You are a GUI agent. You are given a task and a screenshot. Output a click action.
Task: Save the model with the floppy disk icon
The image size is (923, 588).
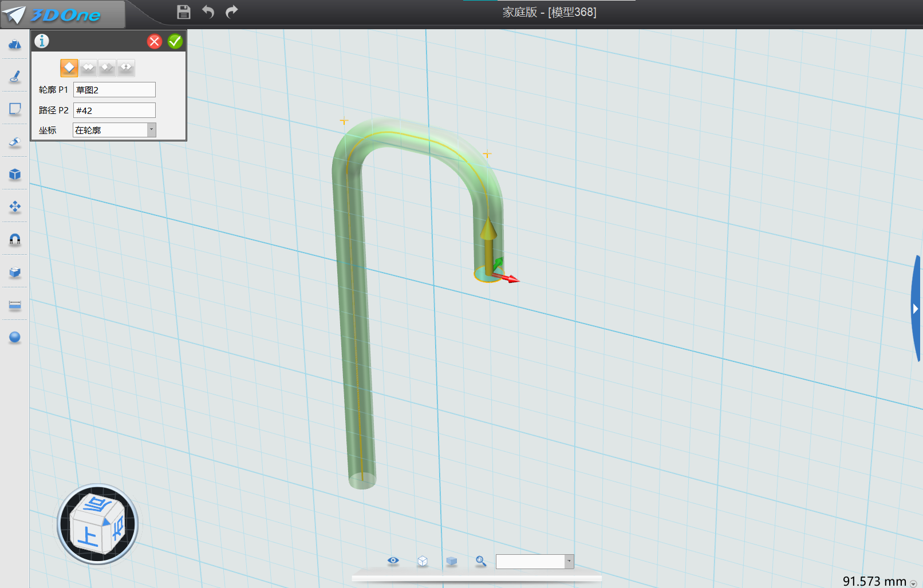tap(184, 11)
